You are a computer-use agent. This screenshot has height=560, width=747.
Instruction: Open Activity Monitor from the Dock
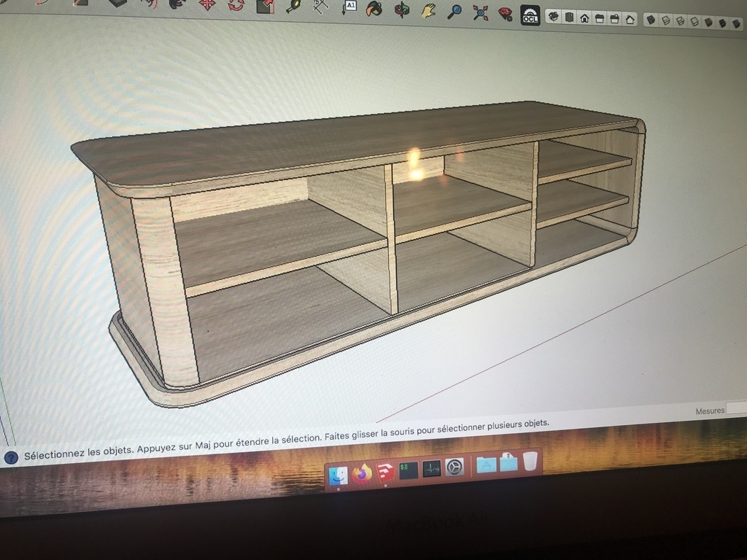[x=432, y=469]
